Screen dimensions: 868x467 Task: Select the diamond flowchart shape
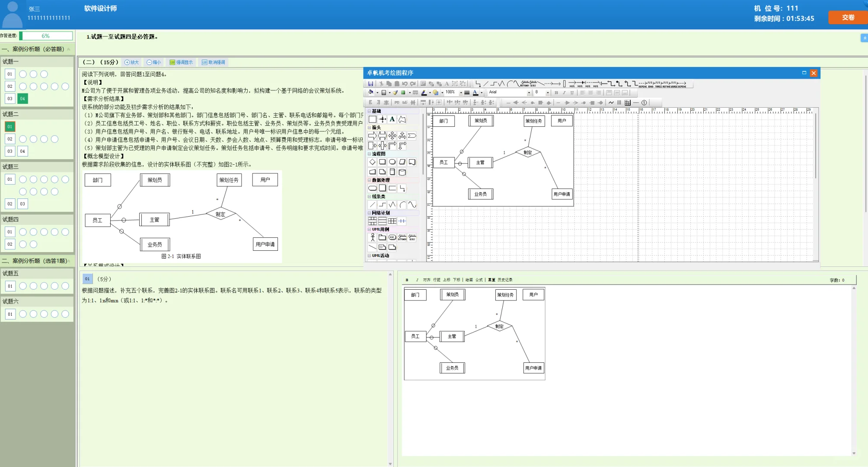pyautogui.click(x=372, y=162)
